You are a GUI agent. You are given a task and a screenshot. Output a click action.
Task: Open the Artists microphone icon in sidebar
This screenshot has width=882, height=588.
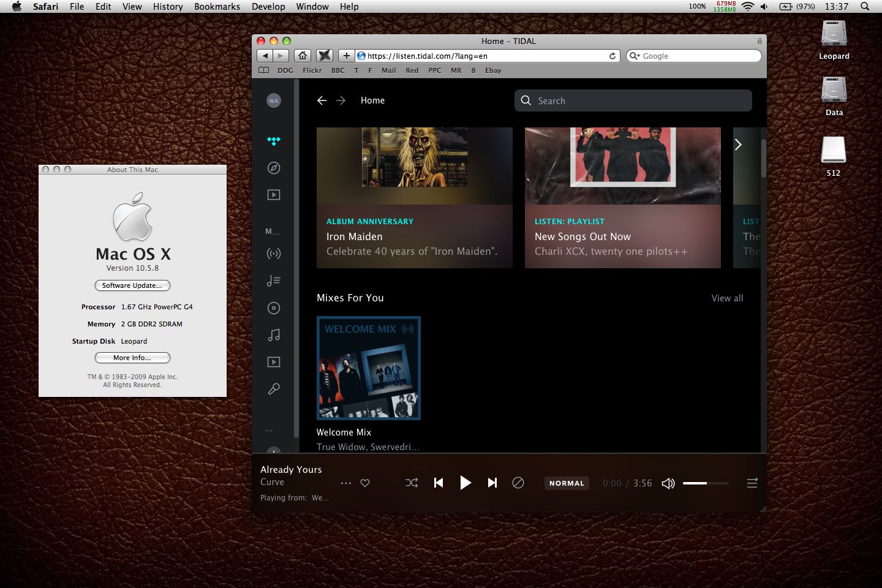coord(274,389)
